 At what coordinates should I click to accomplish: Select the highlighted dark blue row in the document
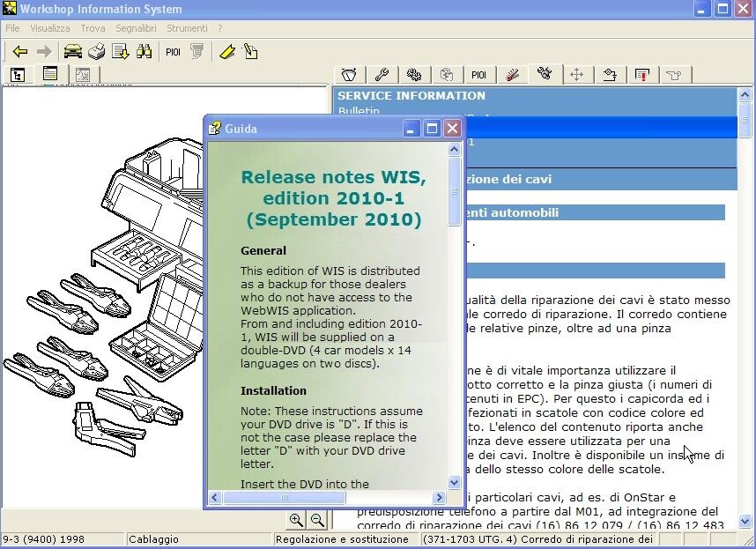[602, 128]
